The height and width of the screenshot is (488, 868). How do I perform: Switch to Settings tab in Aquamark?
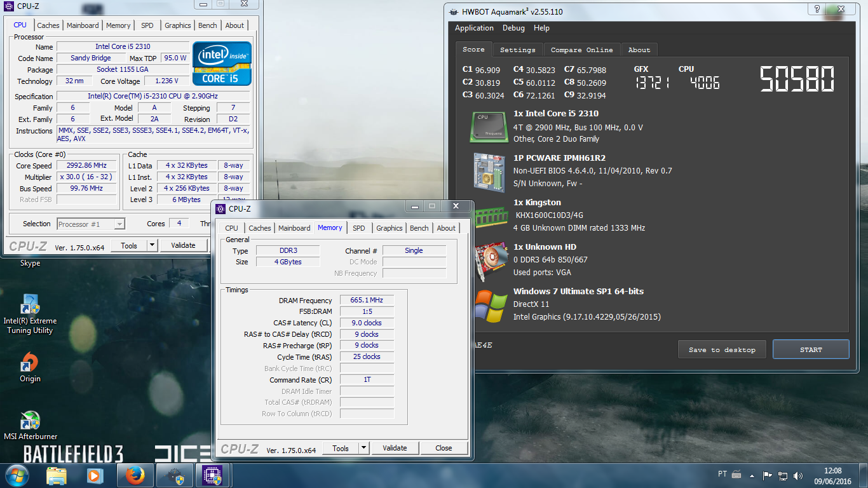point(517,50)
